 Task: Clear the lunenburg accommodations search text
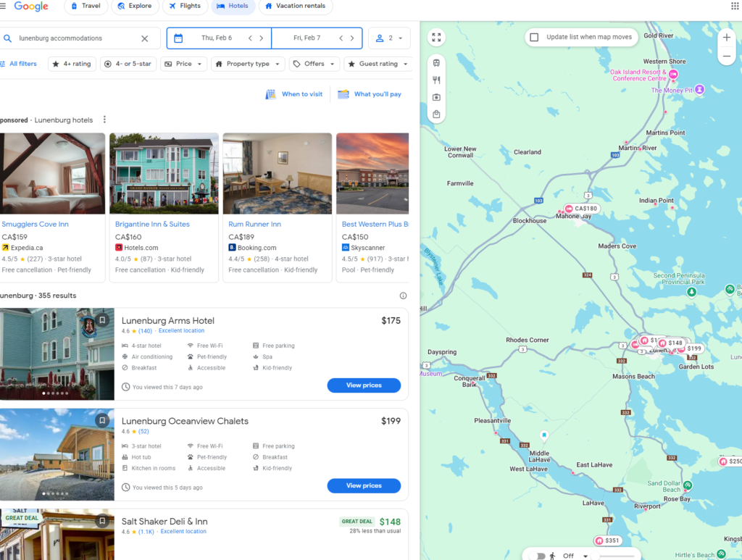tap(145, 38)
